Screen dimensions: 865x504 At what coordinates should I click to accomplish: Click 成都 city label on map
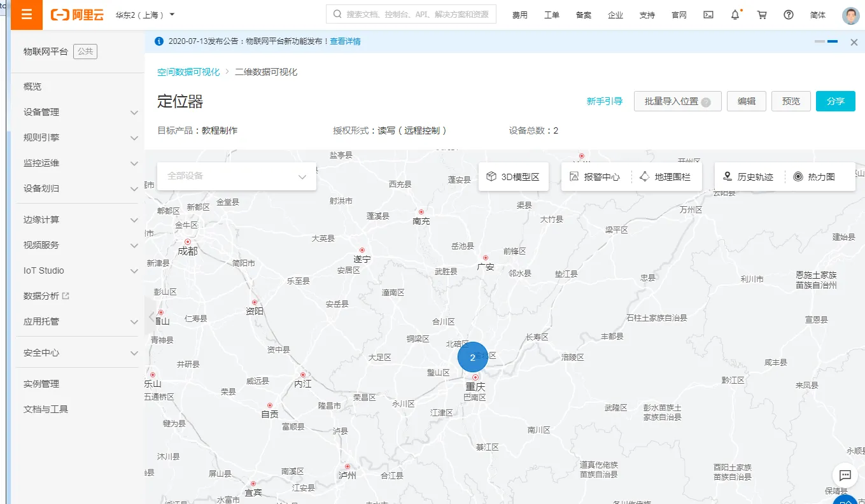[x=188, y=251]
